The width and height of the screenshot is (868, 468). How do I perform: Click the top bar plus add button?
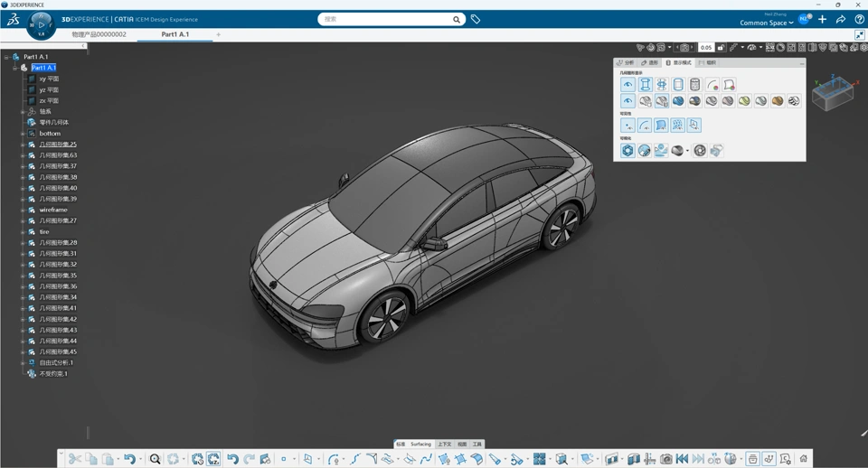click(x=823, y=19)
